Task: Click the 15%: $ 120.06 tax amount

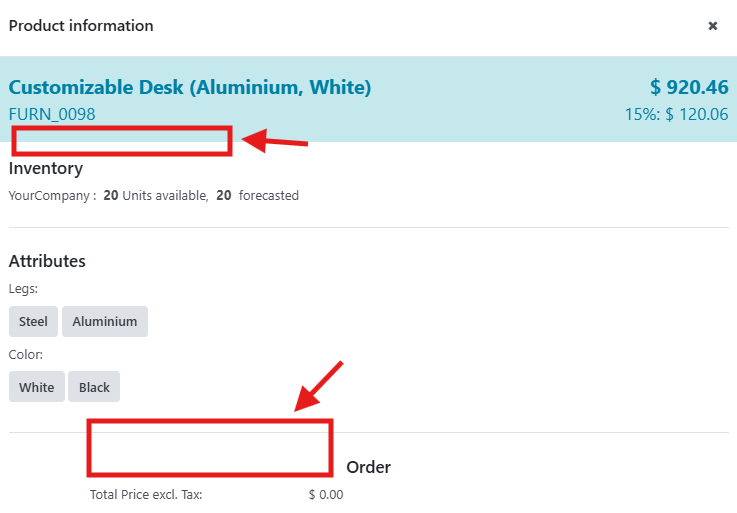Action: [x=676, y=114]
